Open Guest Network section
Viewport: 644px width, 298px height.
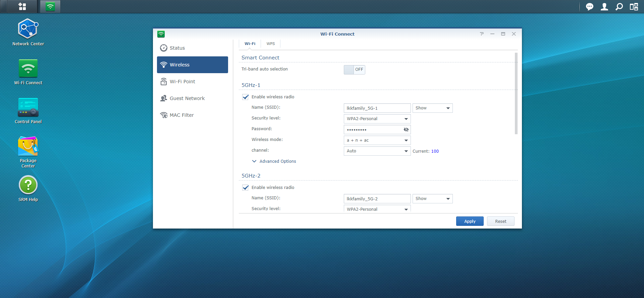(x=193, y=98)
